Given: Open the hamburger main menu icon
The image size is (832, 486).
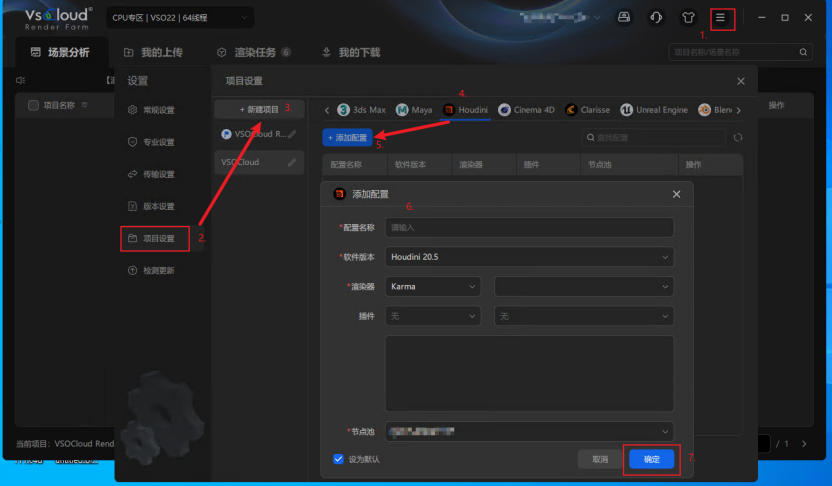Looking at the screenshot, I should click(x=720, y=18).
